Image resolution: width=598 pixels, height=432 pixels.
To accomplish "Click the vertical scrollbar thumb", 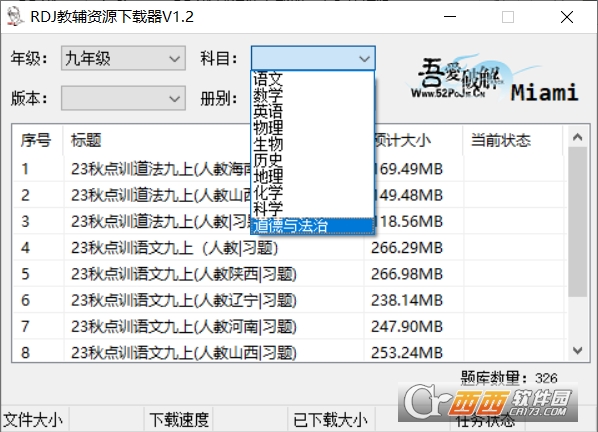I will [x=577, y=222].
